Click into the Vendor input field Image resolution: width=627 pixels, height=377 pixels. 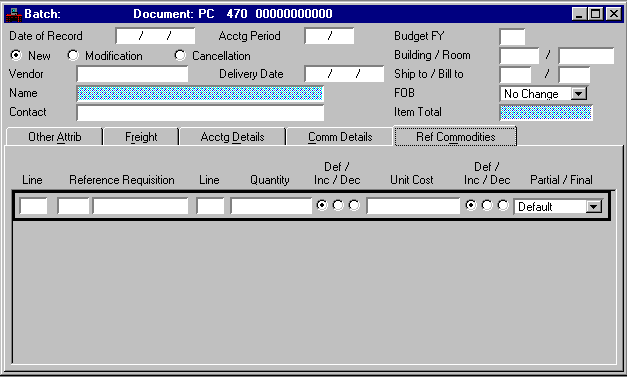point(132,74)
